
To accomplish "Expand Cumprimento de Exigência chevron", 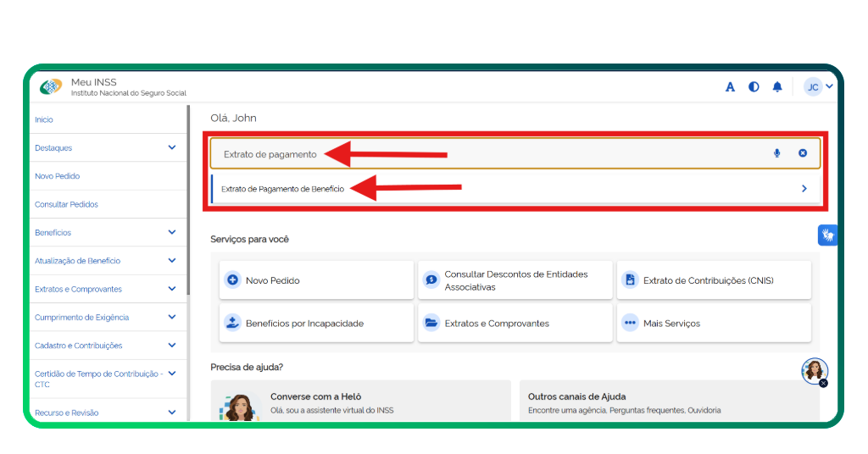I will [x=171, y=317].
